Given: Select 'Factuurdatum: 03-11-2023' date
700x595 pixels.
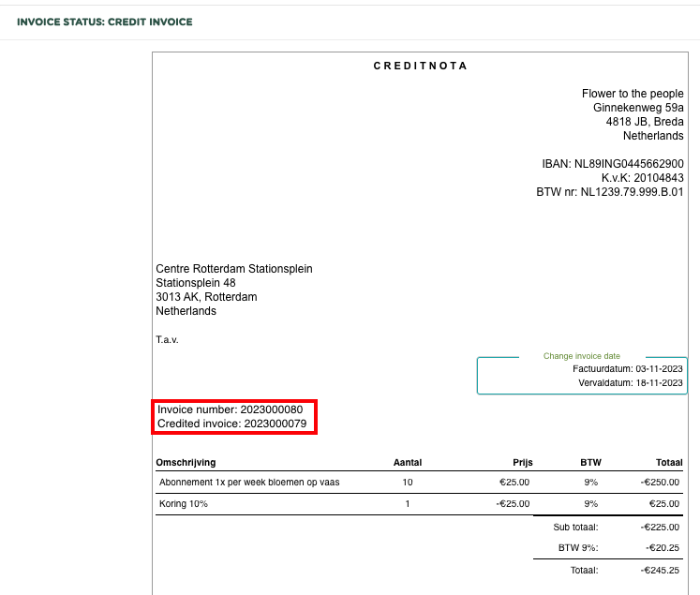Looking at the screenshot, I should pyautogui.click(x=627, y=368).
